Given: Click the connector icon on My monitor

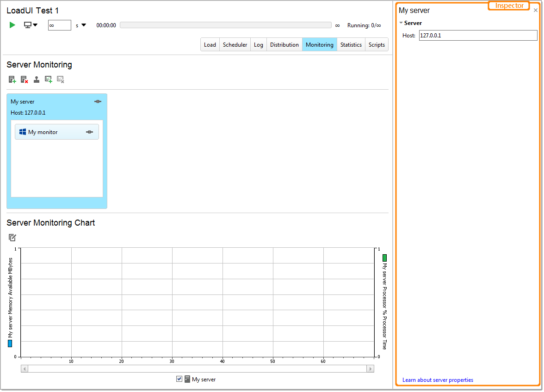Looking at the screenshot, I should click(x=89, y=131).
